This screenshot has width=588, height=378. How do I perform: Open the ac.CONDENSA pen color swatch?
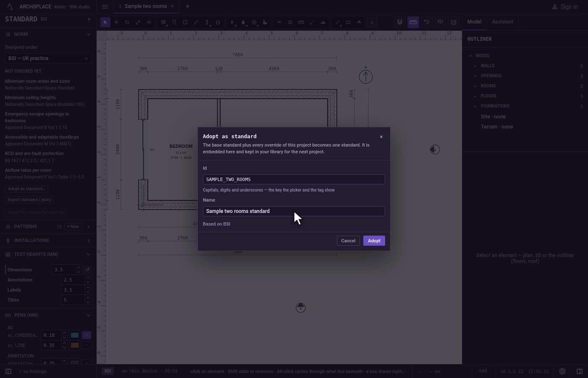coord(75,335)
